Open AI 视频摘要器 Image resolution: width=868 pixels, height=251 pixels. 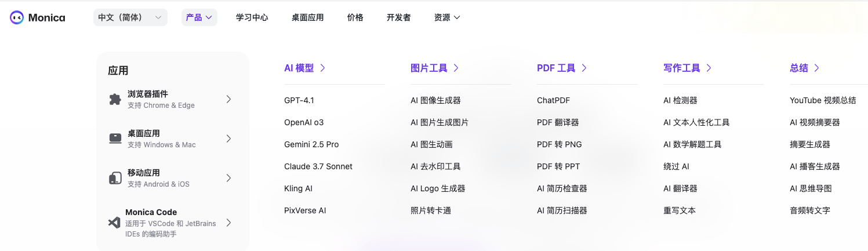815,122
